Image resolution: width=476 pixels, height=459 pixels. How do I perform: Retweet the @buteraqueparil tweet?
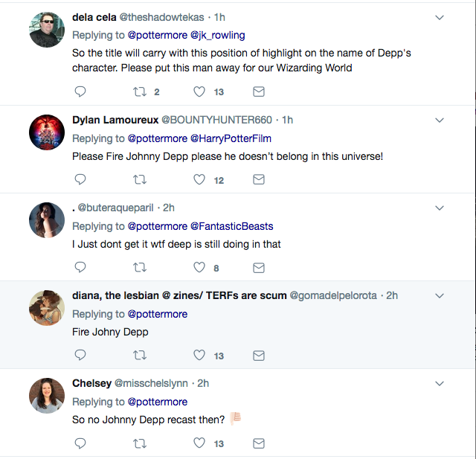(x=139, y=268)
